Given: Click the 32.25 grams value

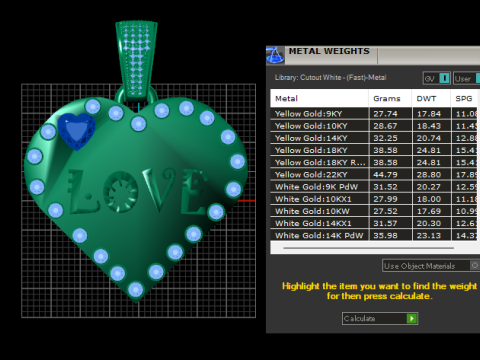Looking at the screenshot, I should (x=385, y=138).
